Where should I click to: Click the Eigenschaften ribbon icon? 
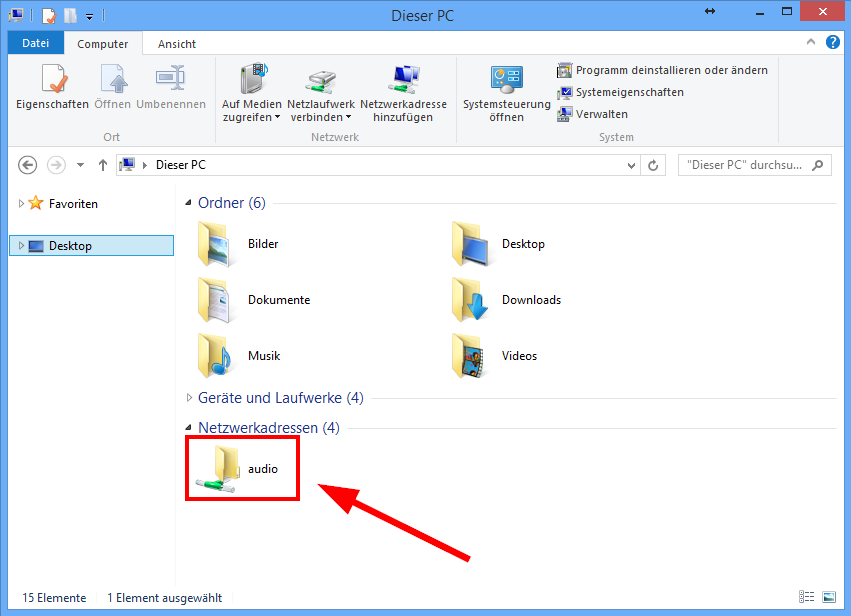click(52, 87)
